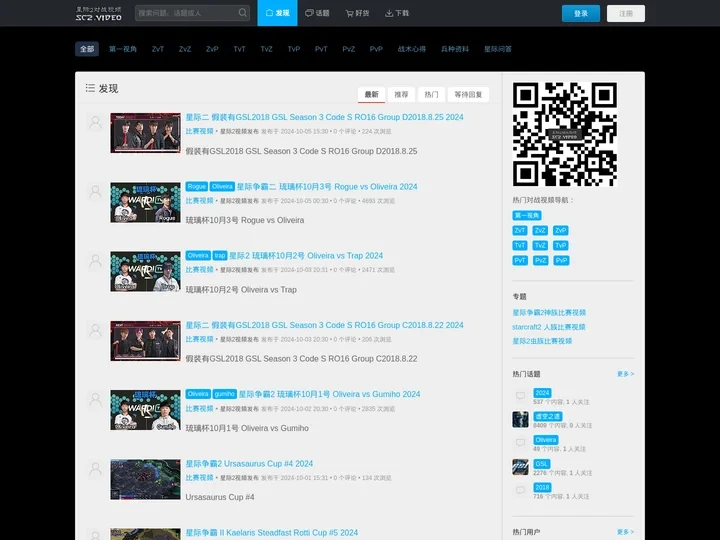This screenshot has width=720, height=540.
Task: Select ZvP in the top category bar
Action: pyautogui.click(x=212, y=49)
